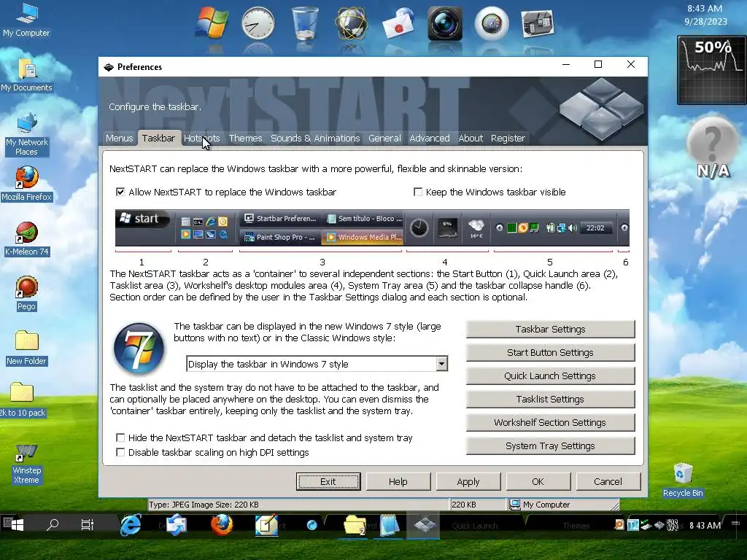
Task: Open the Sounds & Animations tab
Action: click(x=315, y=138)
